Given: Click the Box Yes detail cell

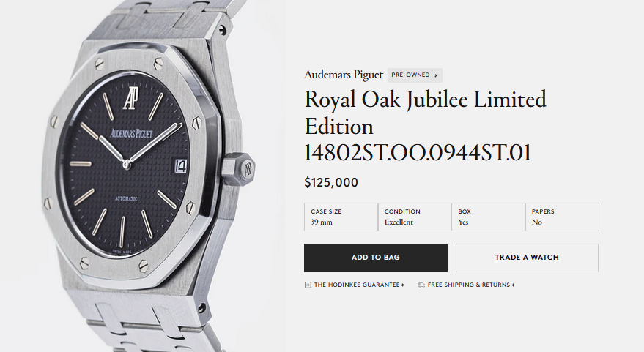Looking at the screenshot, I should click(x=489, y=217).
